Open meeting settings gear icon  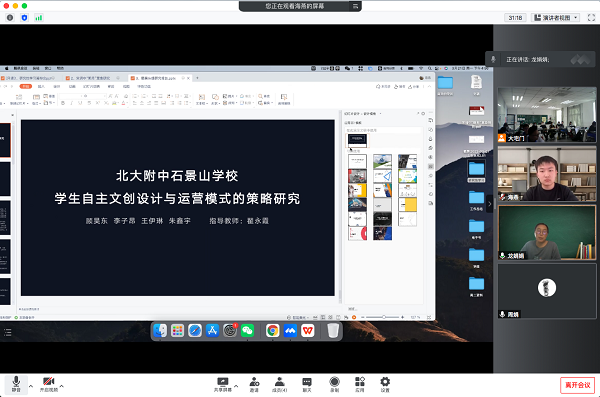(x=385, y=384)
